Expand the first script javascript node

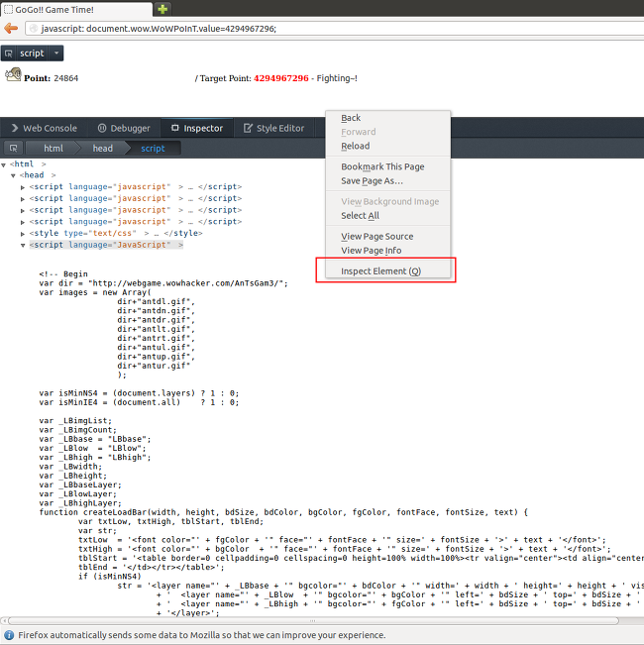(x=23, y=187)
